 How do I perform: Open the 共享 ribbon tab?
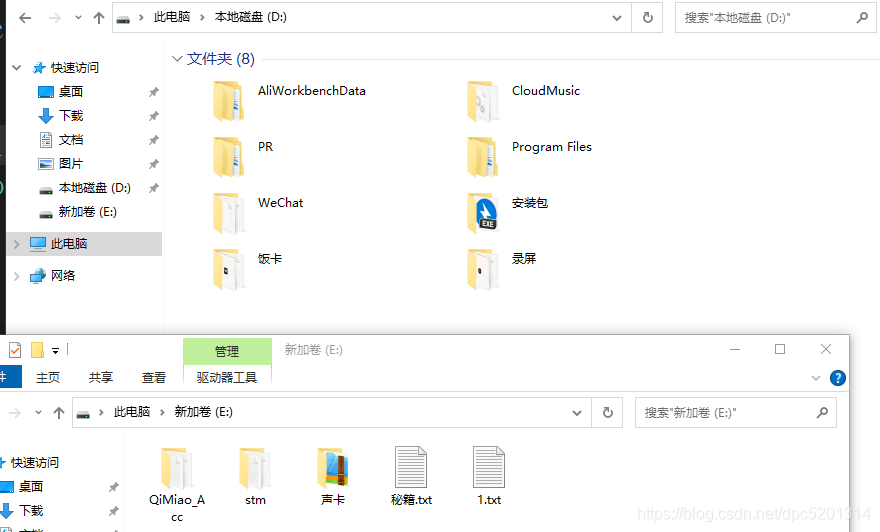point(101,378)
